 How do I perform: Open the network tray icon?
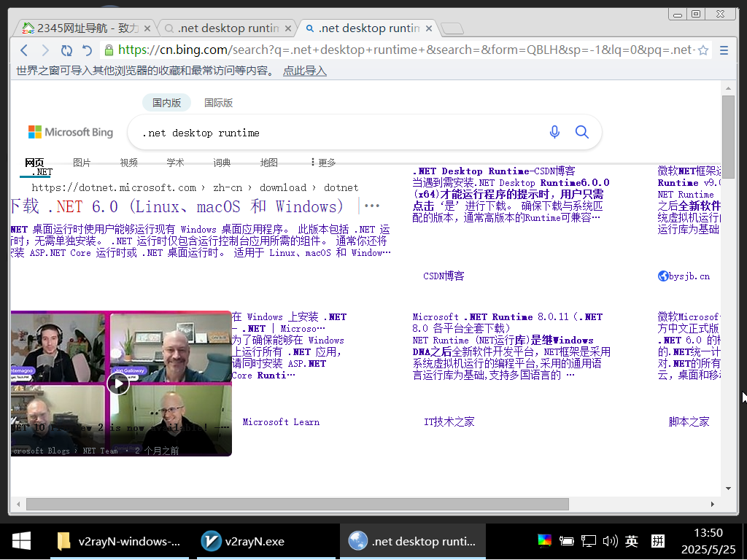[589, 540]
